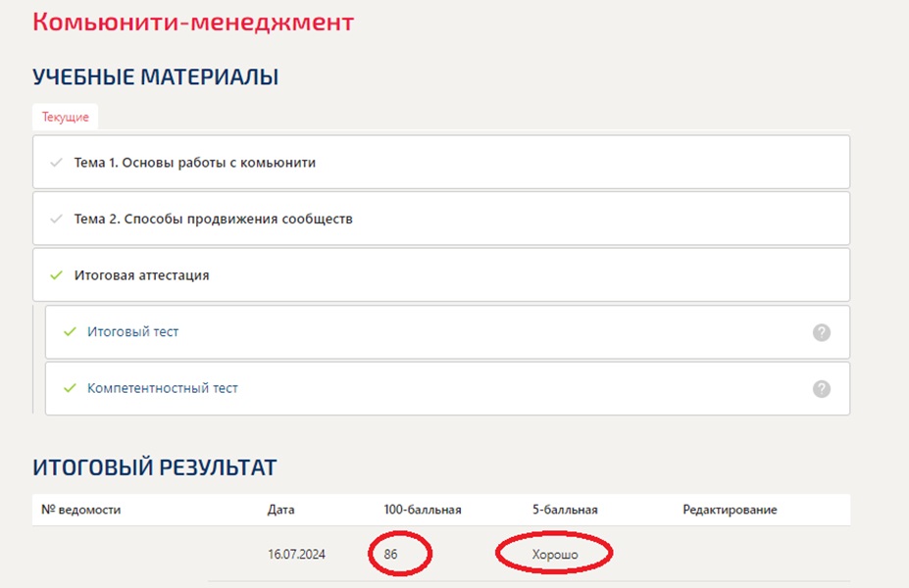Open the Компетентностный тест link
909x588 pixels.
[x=163, y=388]
